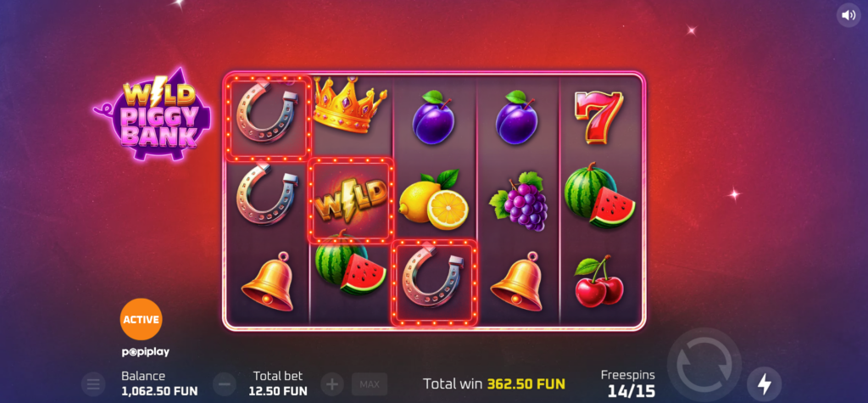Spin the reels with circular arrows button
Image resolution: width=868 pixels, height=403 pixels.
pos(704,366)
